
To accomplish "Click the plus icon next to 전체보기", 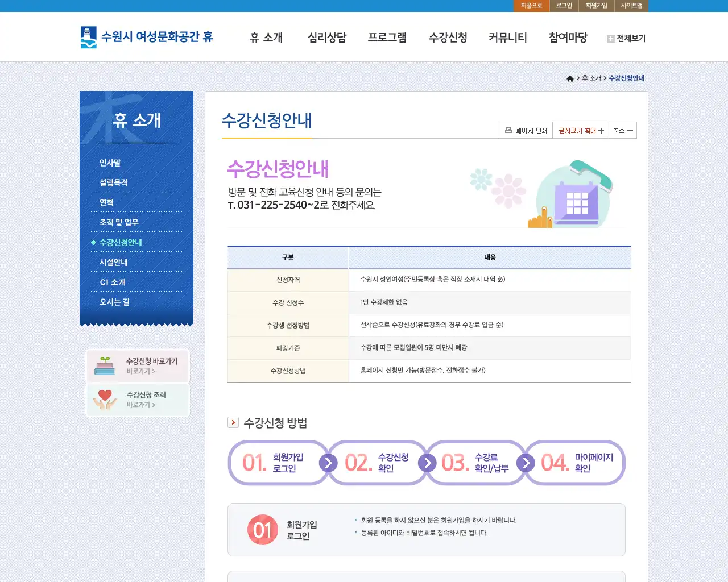I will tap(610, 39).
